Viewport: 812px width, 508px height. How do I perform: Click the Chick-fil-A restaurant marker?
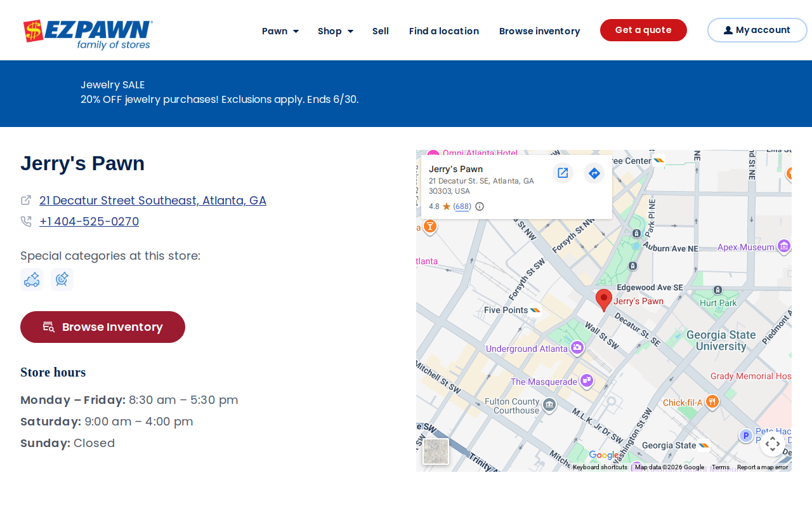712,402
